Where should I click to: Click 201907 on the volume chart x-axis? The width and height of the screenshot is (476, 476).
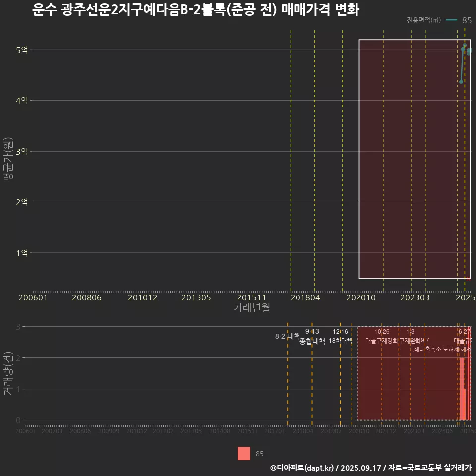[x=331, y=431]
